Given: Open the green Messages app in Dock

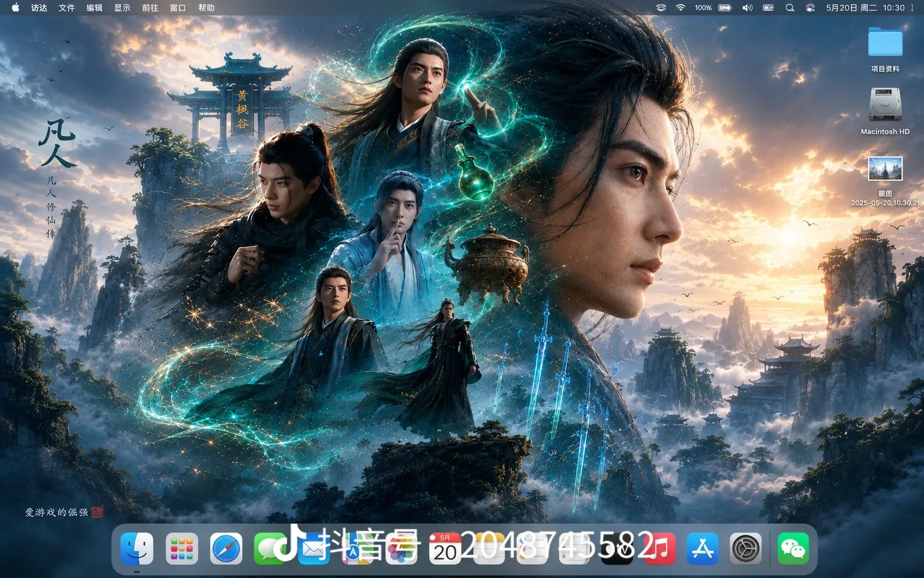Looking at the screenshot, I should coord(270,549).
